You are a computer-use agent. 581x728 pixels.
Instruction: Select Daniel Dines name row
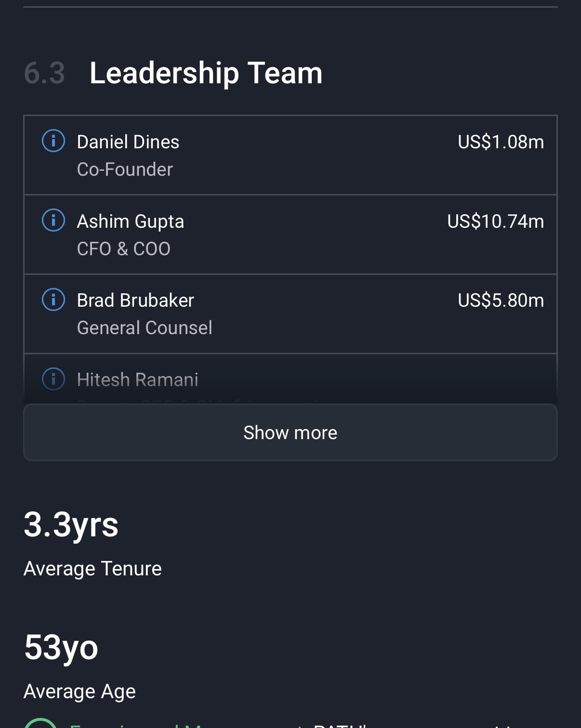[x=128, y=142]
